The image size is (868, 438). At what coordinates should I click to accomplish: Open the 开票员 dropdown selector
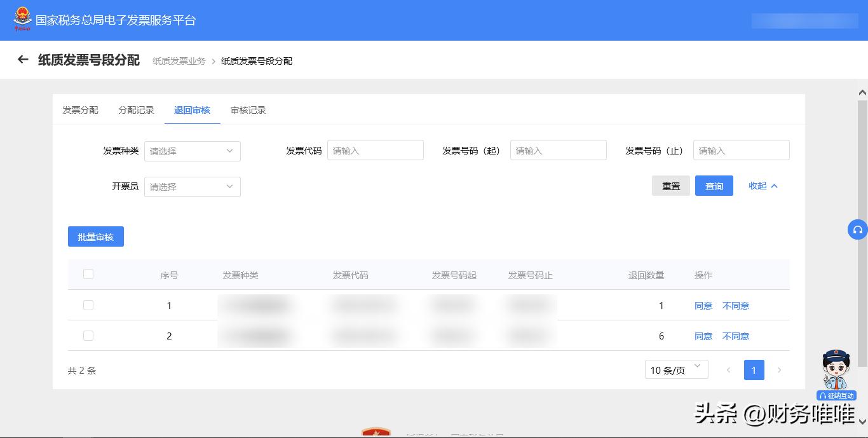coord(193,186)
